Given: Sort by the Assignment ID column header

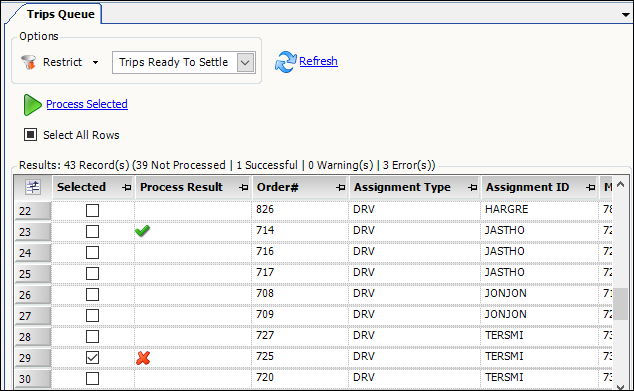Looking at the screenshot, I should [527, 187].
